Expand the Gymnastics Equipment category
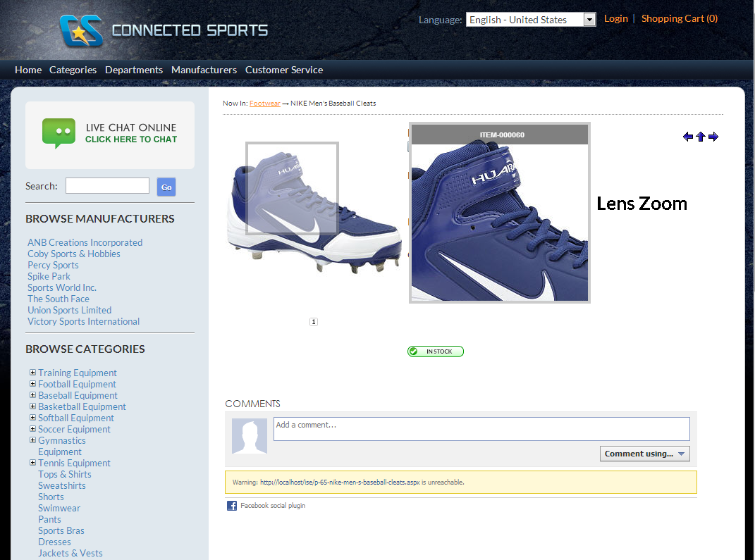Image resolution: width=755 pixels, height=560 pixels. coord(32,440)
